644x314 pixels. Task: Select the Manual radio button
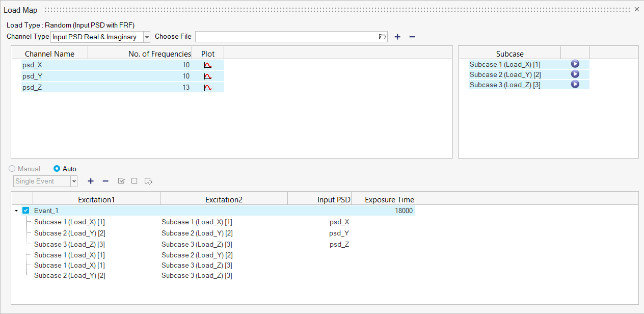point(13,169)
